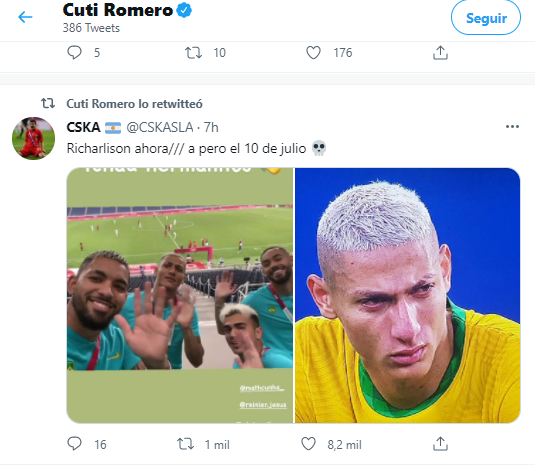Open the left selfie image in tweet

180,295
